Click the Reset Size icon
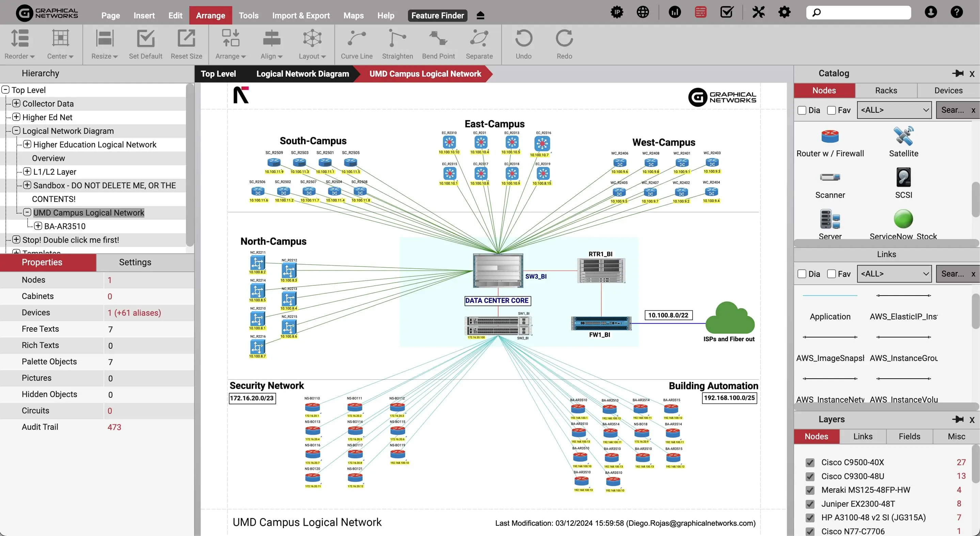The height and width of the screenshot is (536, 980). pos(186,39)
